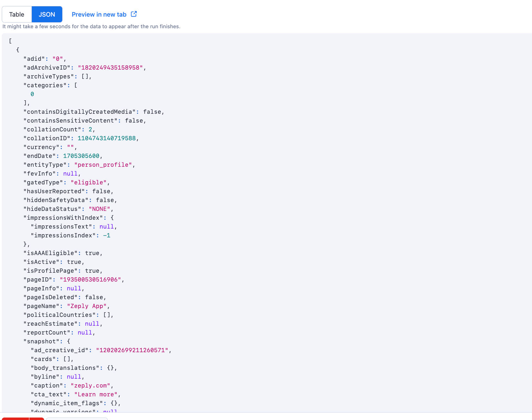Viewport: 532px width, 420px height.
Task: Select the collationID number 1104743140719588
Action: [x=107, y=138]
